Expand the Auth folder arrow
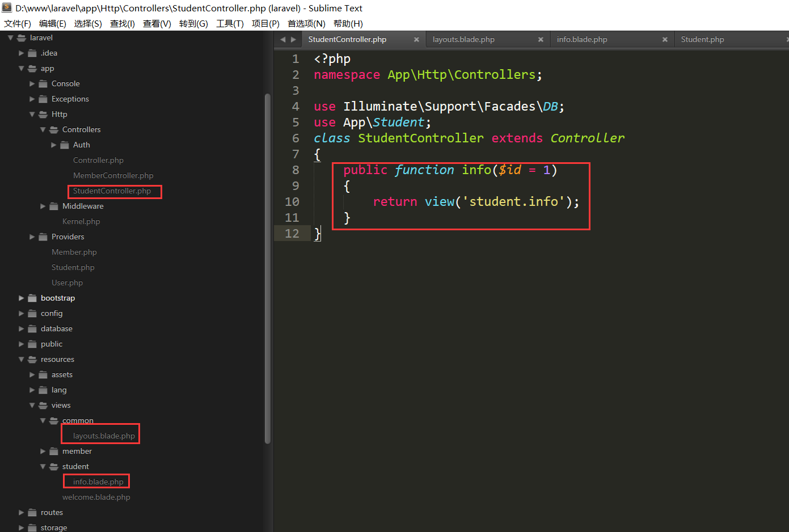Image resolution: width=789 pixels, height=532 pixels. 53,145
